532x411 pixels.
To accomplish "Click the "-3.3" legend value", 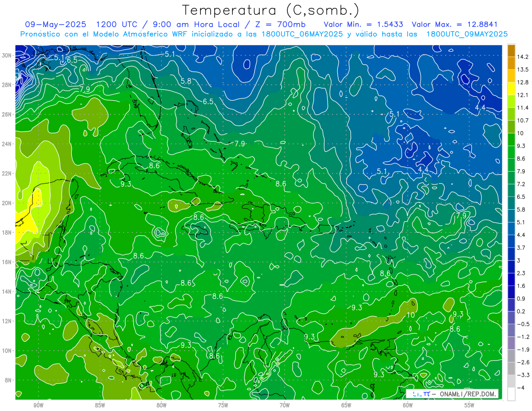I will 524,375.
